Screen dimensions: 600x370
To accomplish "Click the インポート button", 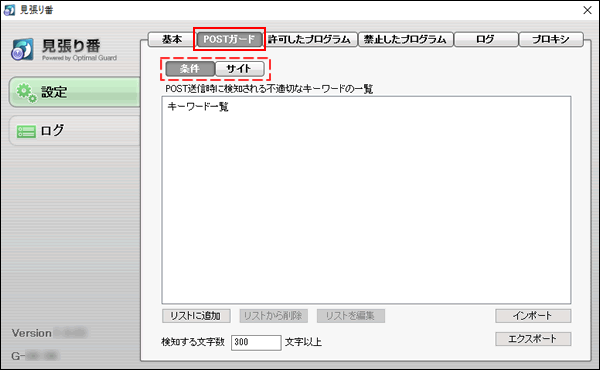I will coord(533,316).
